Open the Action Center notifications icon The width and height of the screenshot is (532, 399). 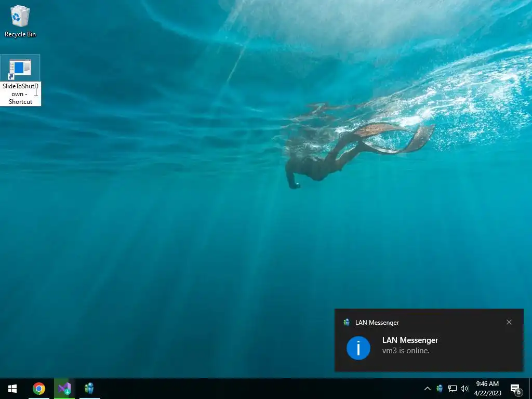pyautogui.click(x=516, y=389)
